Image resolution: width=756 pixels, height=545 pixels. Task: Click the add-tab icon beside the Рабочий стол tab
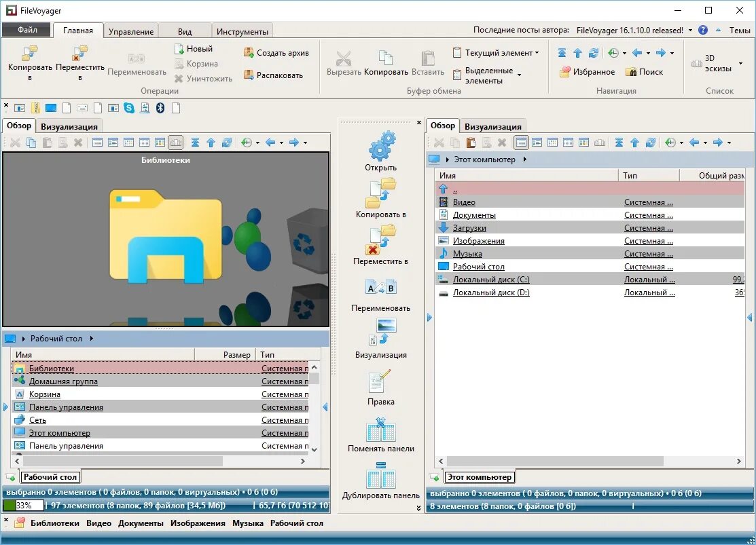(11, 477)
